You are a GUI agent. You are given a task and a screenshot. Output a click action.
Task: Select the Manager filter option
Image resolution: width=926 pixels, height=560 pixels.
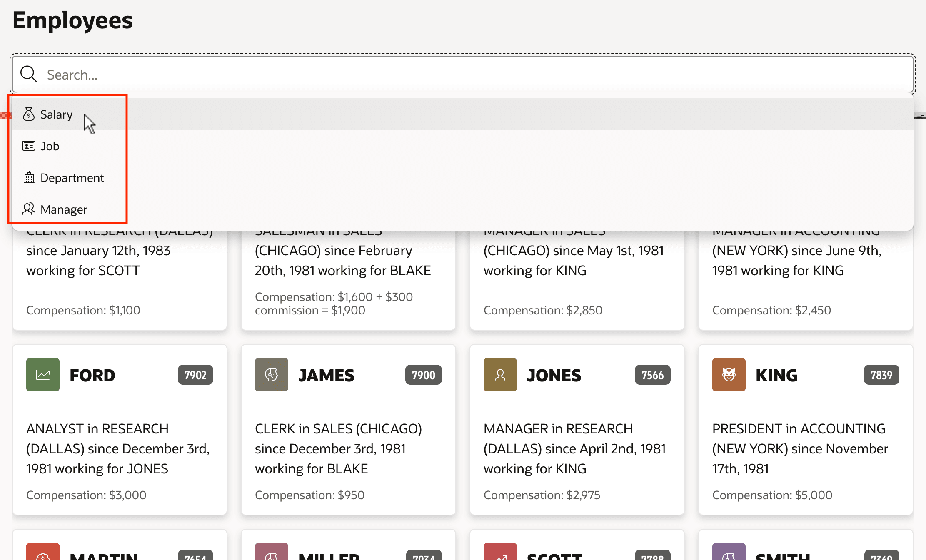point(463,209)
